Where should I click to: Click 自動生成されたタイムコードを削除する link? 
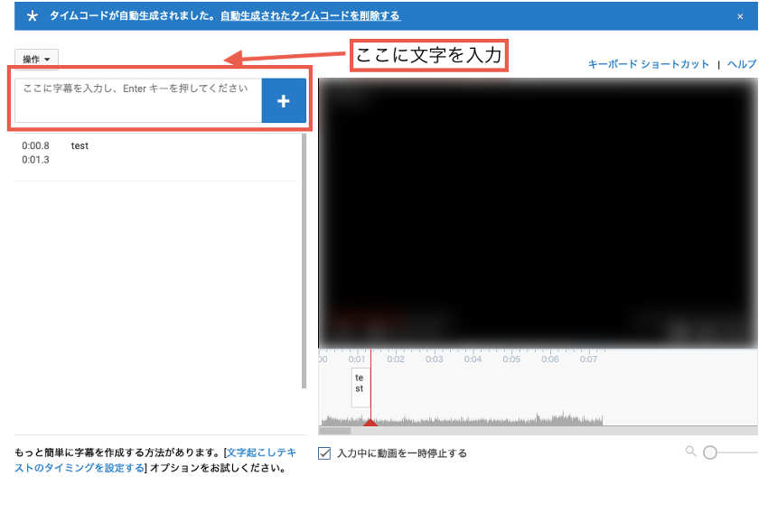[x=311, y=15]
